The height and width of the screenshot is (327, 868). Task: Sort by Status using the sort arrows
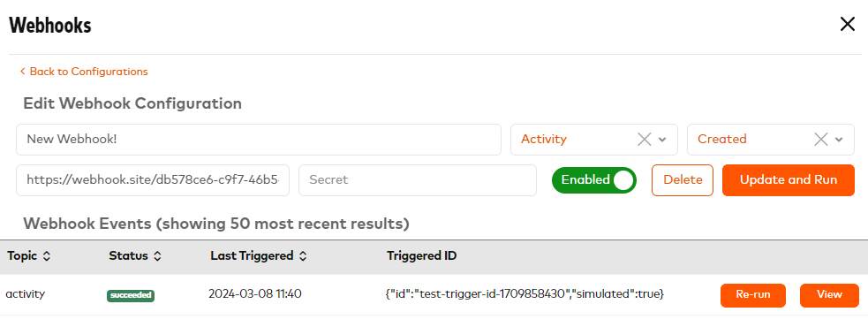pyautogui.click(x=157, y=256)
